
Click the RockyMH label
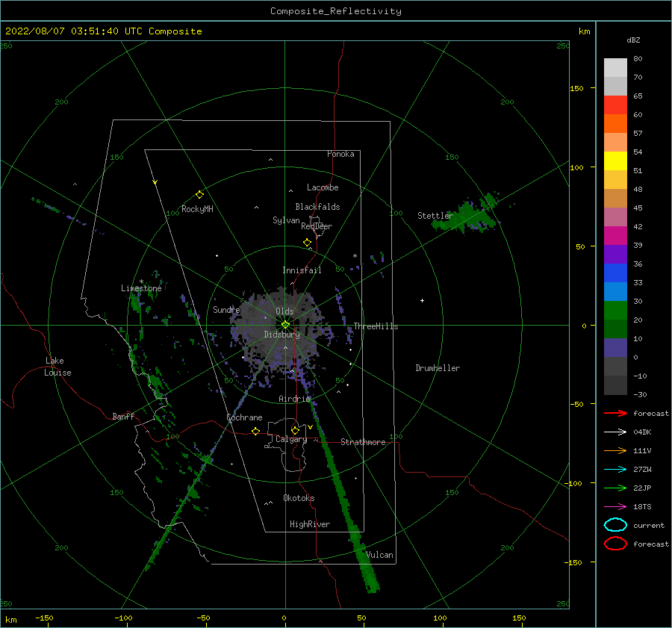pos(197,209)
